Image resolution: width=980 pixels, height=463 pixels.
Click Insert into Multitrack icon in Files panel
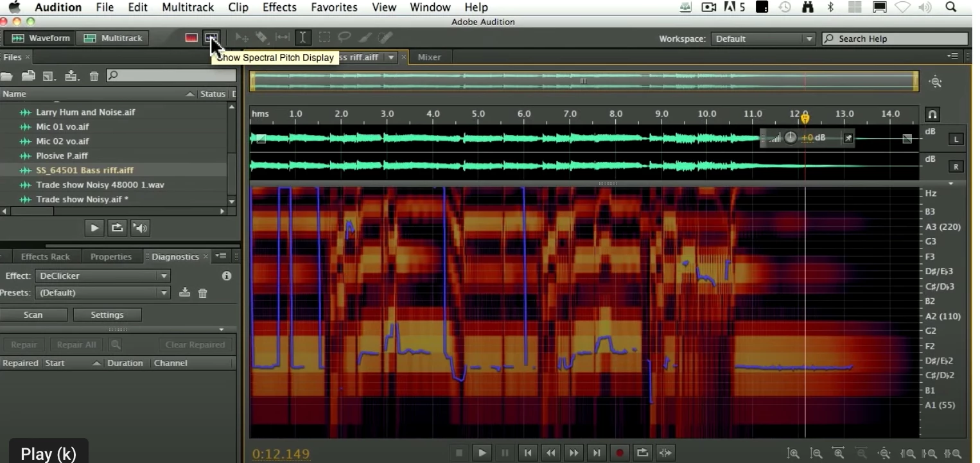(72, 76)
